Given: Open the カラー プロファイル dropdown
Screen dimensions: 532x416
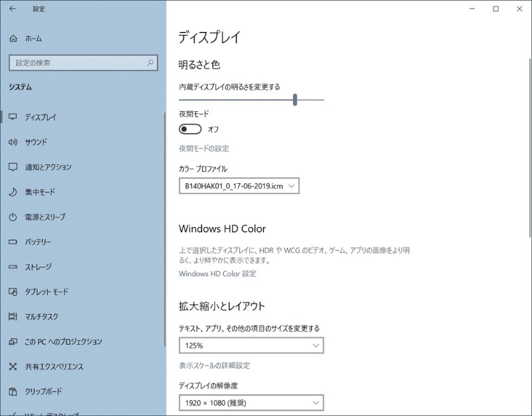Looking at the screenshot, I should 239,186.
